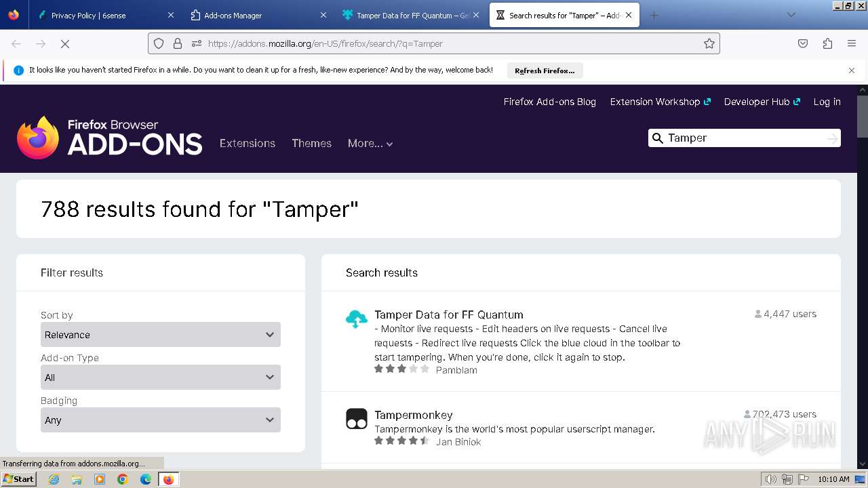Image resolution: width=868 pixels, height=488 pixels.
Task: Click Log in
Action: (827, 102)
